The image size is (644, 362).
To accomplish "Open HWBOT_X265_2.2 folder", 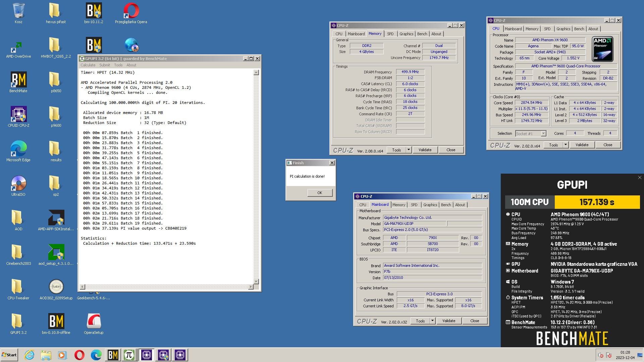I will (x=56, y=48).
